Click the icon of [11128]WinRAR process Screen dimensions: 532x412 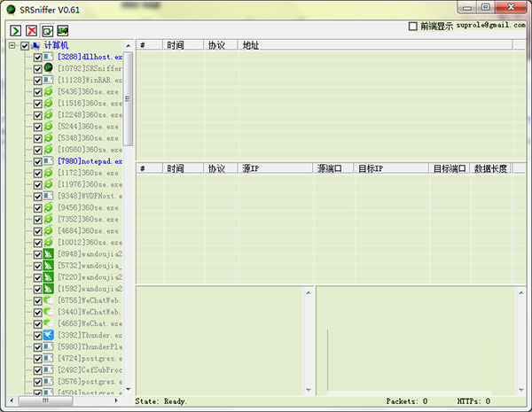pyautogui.click(x=48, y=80)
